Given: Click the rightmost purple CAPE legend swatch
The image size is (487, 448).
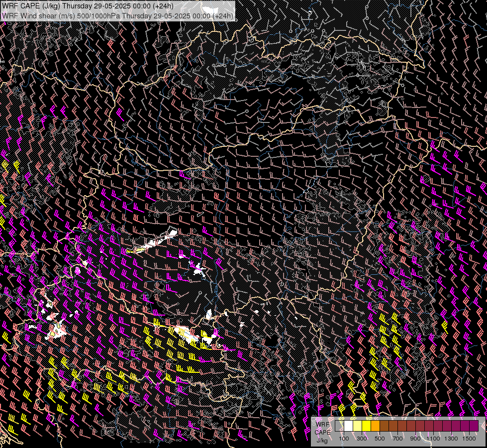Looking at the screenshot, I should 474,426.
